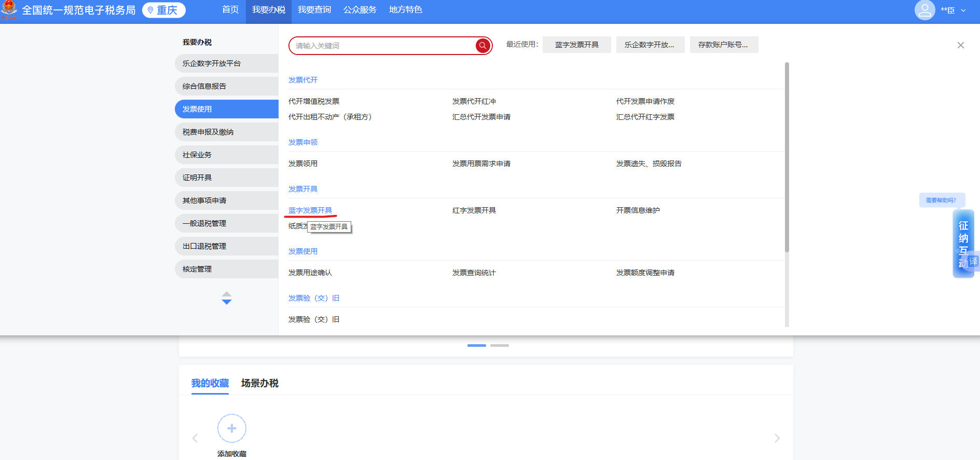Image resolution: width=980 pixels, height=460 pixels.
Task: Click the red search magnifier icon
Action: (x=482, y=46)
